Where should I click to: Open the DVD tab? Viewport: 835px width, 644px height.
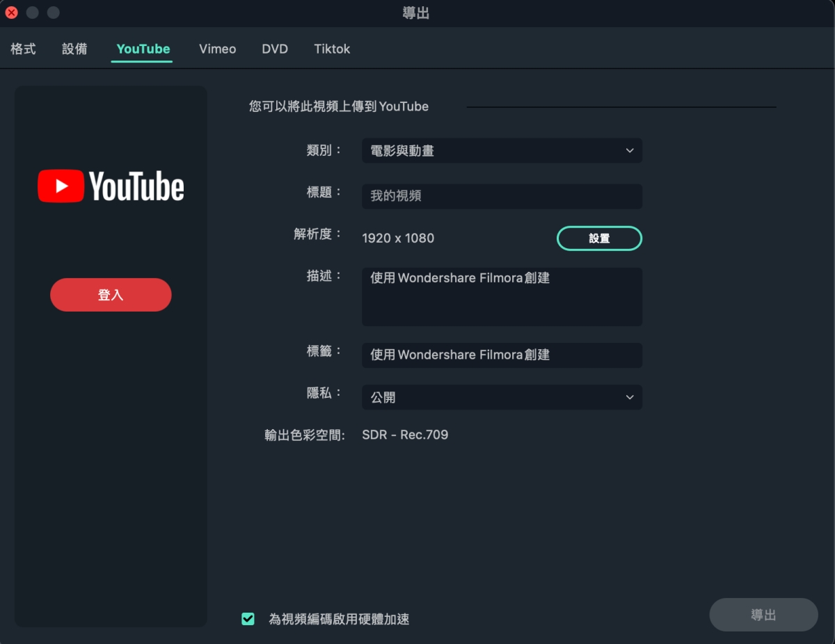click(x=275, y=49)
